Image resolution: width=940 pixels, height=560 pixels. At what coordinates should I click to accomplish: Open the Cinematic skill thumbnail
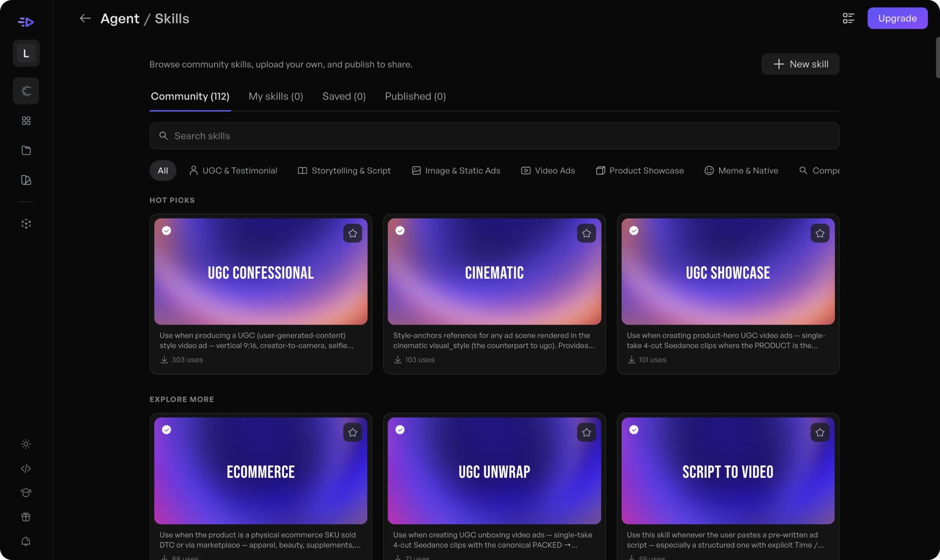pos(494,272)
